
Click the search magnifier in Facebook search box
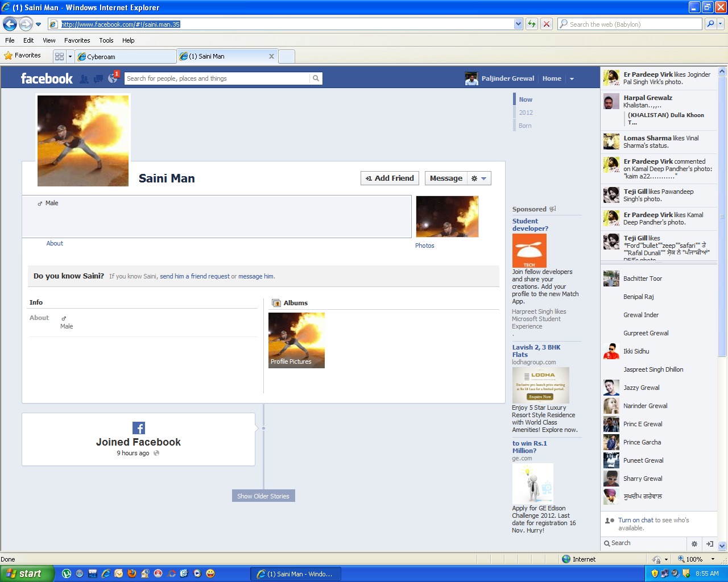coord(316,78)
